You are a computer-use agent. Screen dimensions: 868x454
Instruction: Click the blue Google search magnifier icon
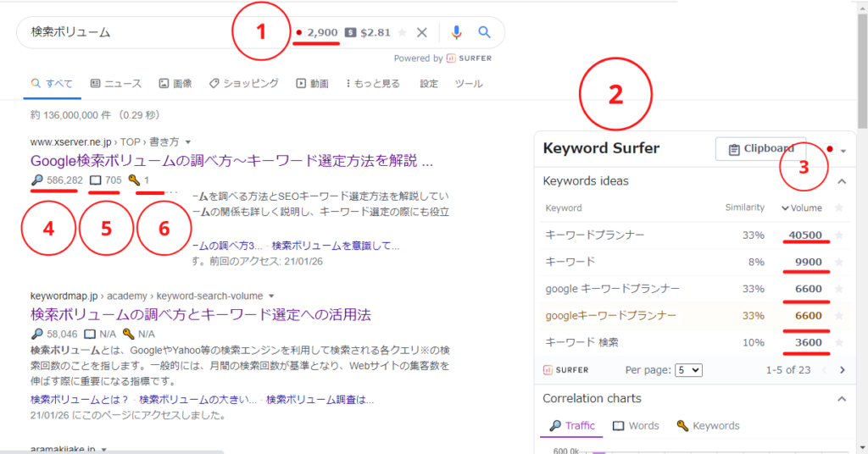[484, 32]
